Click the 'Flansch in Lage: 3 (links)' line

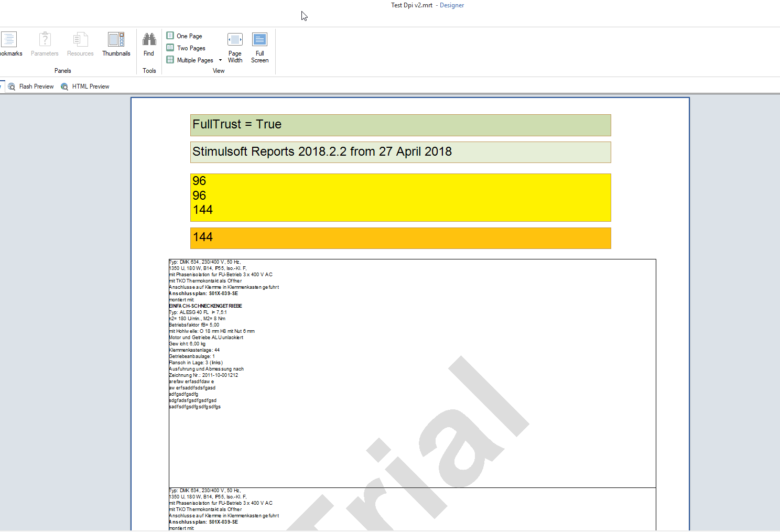[196, 363]
